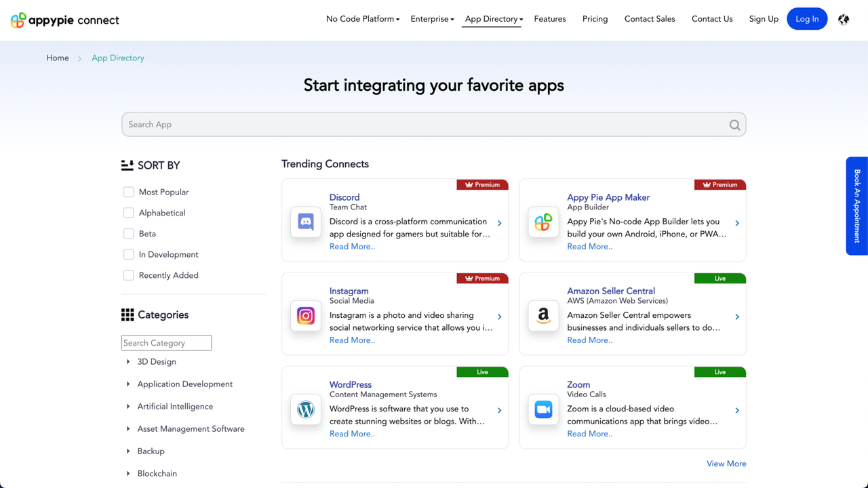Click the Log In button

tap(807, 19)
